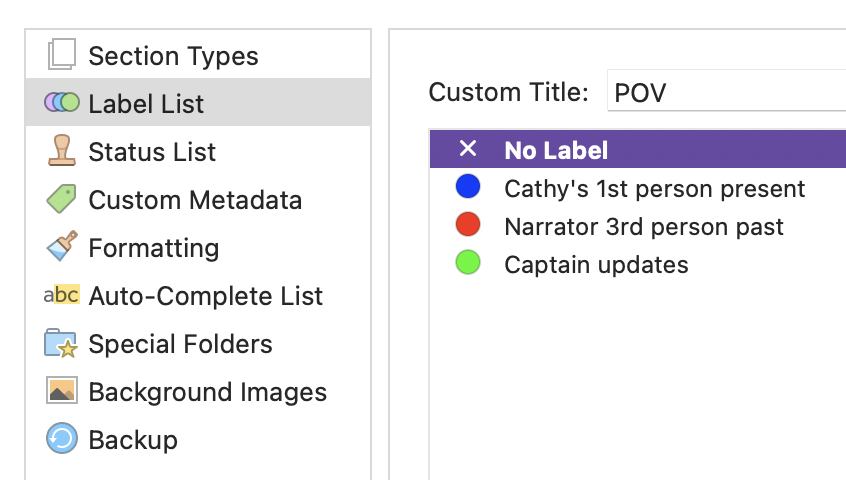
Task: Click the Status List stamp icon
Action: (62, 150)
